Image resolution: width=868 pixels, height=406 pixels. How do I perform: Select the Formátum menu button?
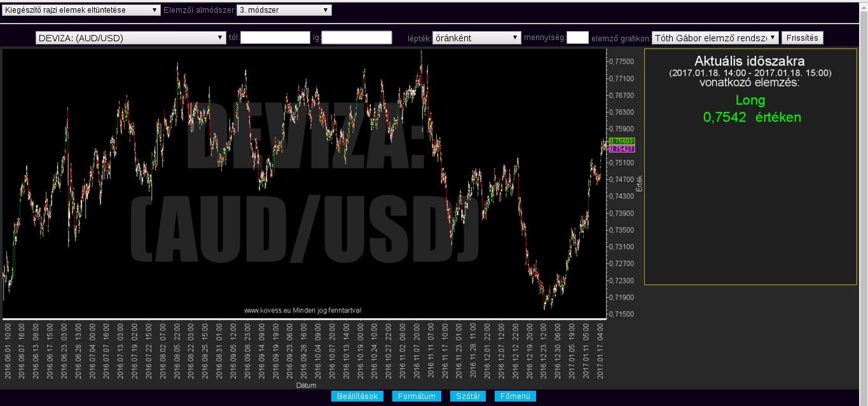[417, 396]
